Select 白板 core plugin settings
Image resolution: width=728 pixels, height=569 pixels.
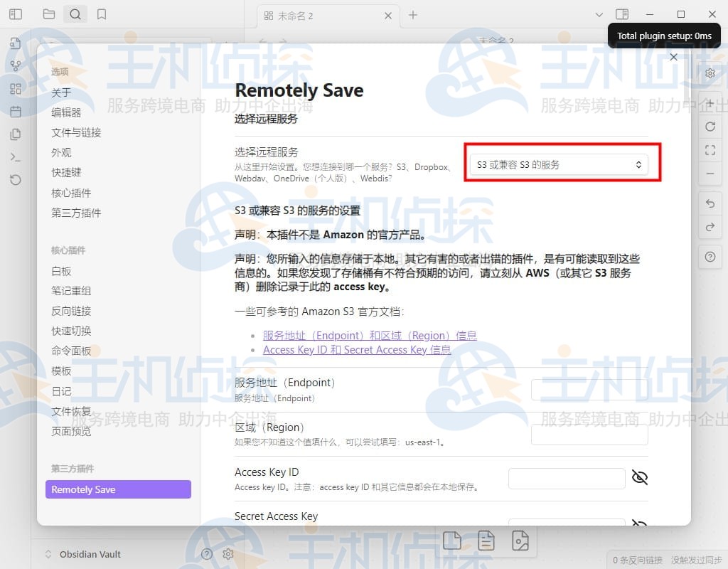pyautogui.click(x=61, y=271)
